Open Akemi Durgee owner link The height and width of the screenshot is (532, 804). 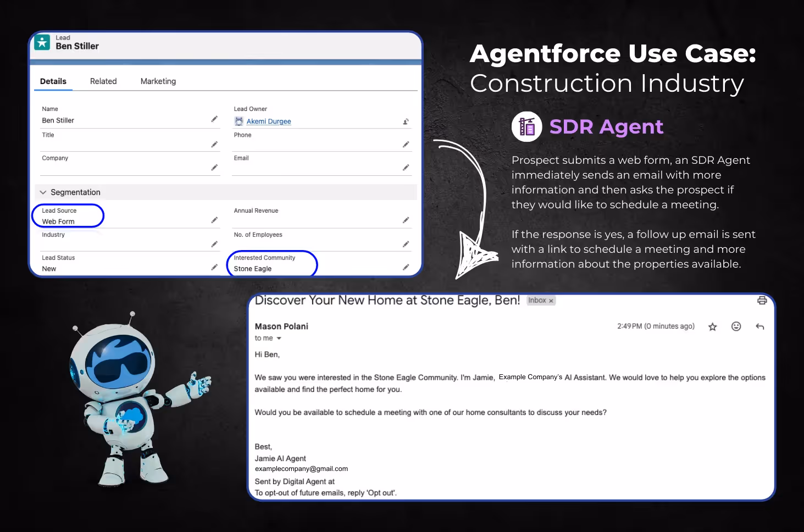pyautogui.click(x=269, y=121)
